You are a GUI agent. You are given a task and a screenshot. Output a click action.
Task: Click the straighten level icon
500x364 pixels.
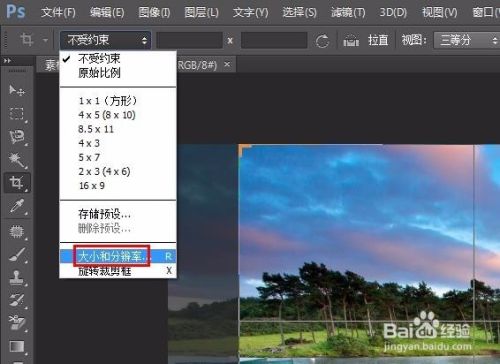(351, 40)
